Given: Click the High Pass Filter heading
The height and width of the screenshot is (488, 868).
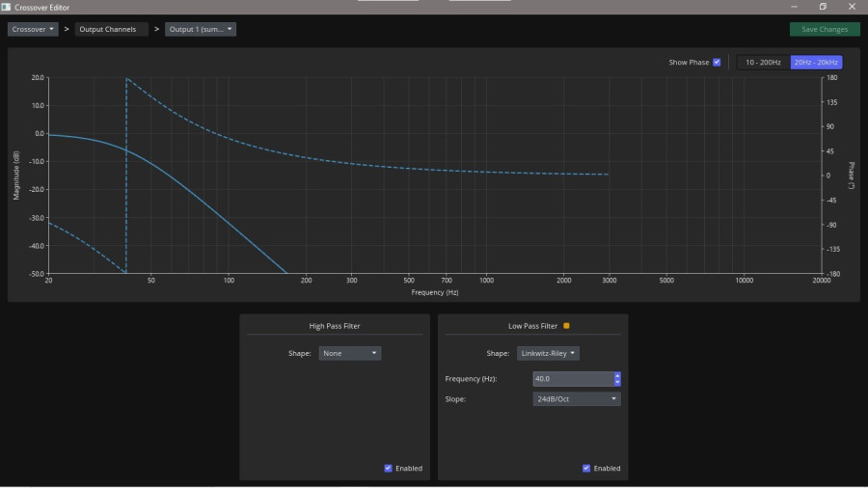Looking at the screenshot, I should point(335,326).
